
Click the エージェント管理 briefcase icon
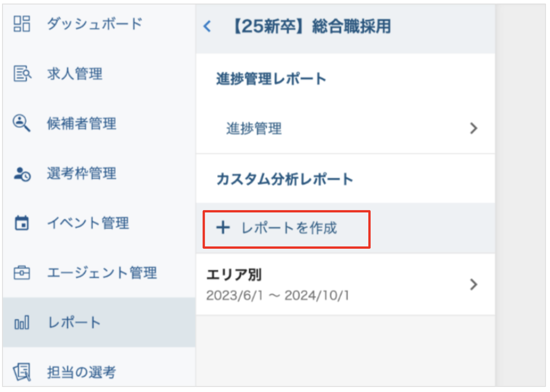click(22, 273)
